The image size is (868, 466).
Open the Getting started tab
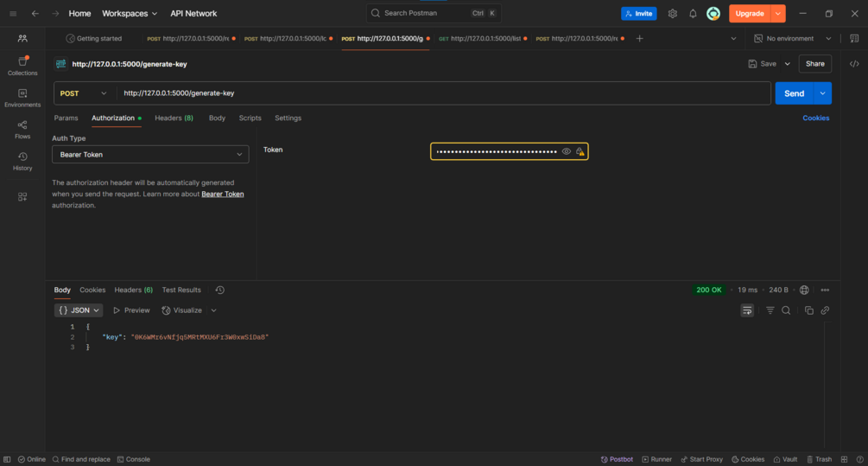point(93,38)
